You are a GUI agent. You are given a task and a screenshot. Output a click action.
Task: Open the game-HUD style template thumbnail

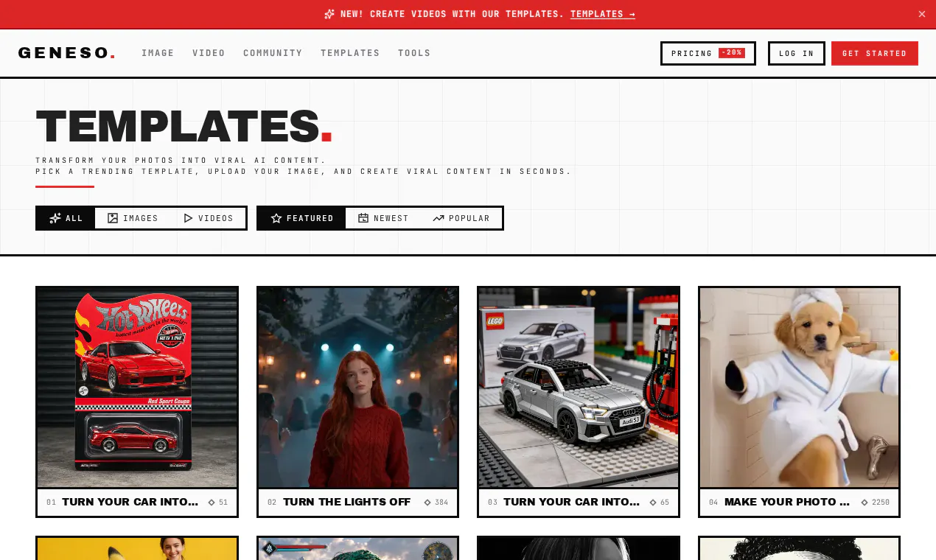(x=357, y=549)
